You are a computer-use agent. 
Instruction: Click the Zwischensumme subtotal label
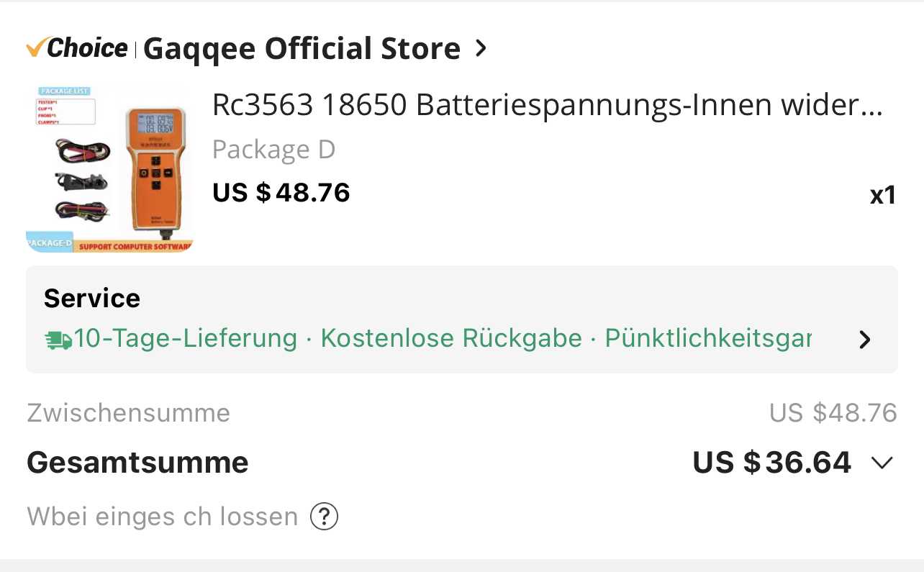tap(129, 413)
